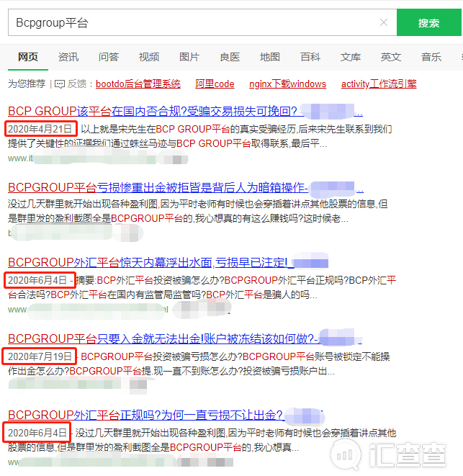Open the activity工作流引擎 suggestion
The width and height of the screenshot is (463, 476).
pos(379,84)
